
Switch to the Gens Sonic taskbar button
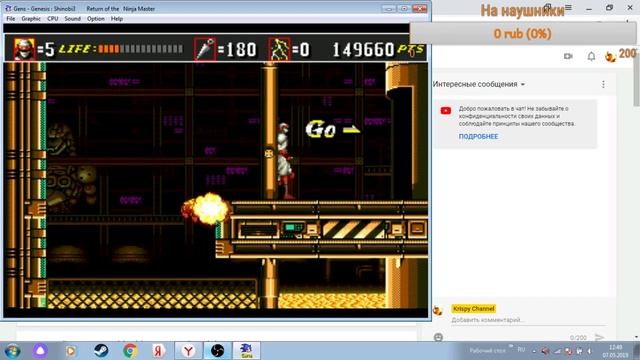click(246, 351)
